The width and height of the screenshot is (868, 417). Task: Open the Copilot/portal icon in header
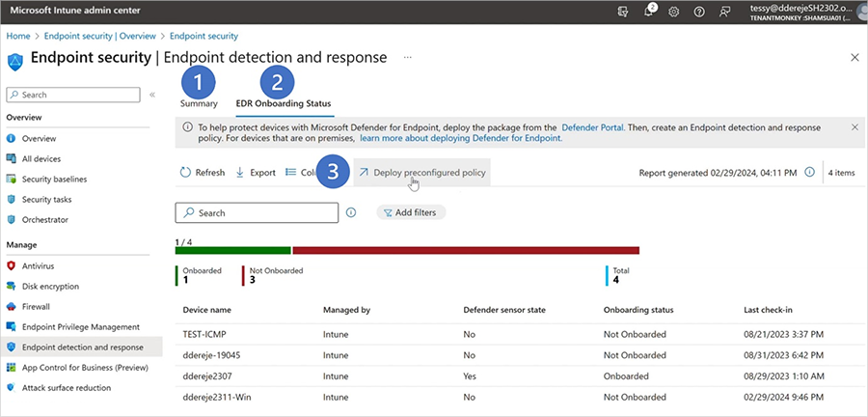623,12
